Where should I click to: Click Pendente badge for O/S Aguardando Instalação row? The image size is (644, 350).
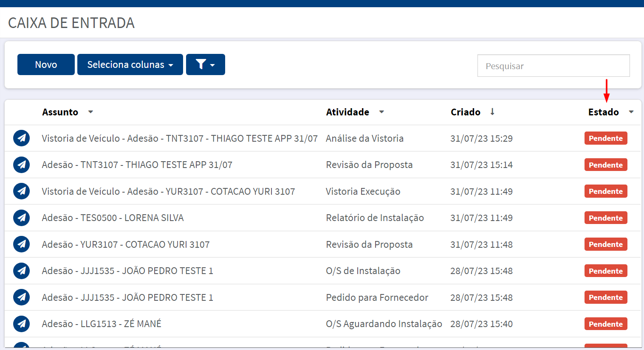point(606,324)
